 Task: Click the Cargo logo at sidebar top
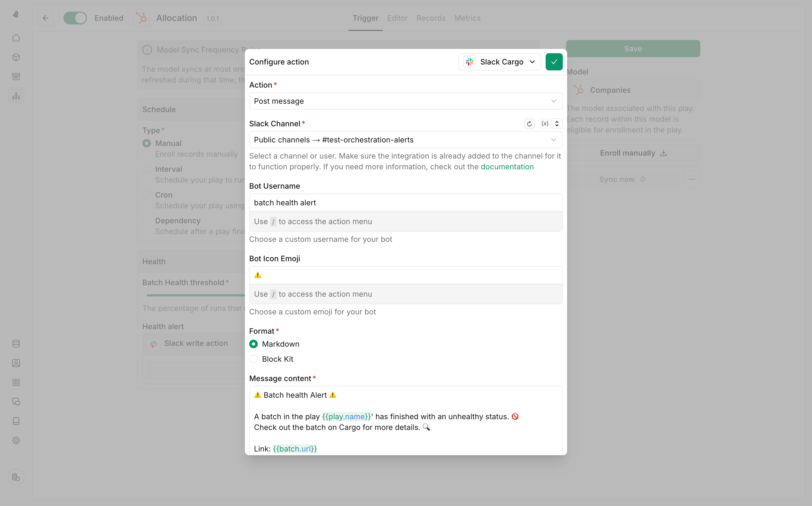click(16, 15)
